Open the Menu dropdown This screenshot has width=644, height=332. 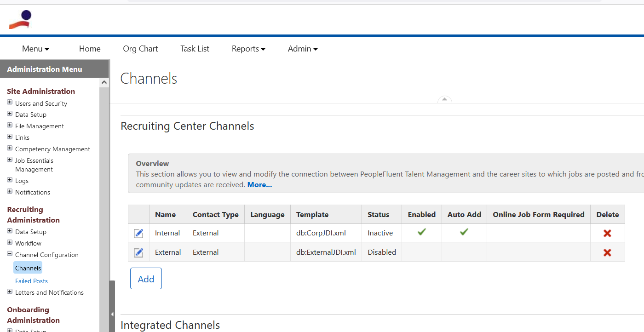coord(35,49)
